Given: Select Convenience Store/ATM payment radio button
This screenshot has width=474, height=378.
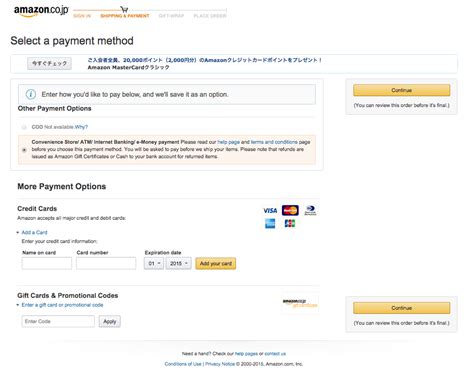Looking at the screenshot, I should [x=24, y=150].
